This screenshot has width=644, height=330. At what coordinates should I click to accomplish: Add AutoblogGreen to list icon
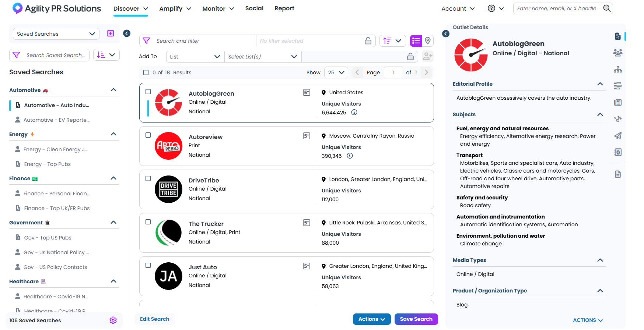[307, 92]
